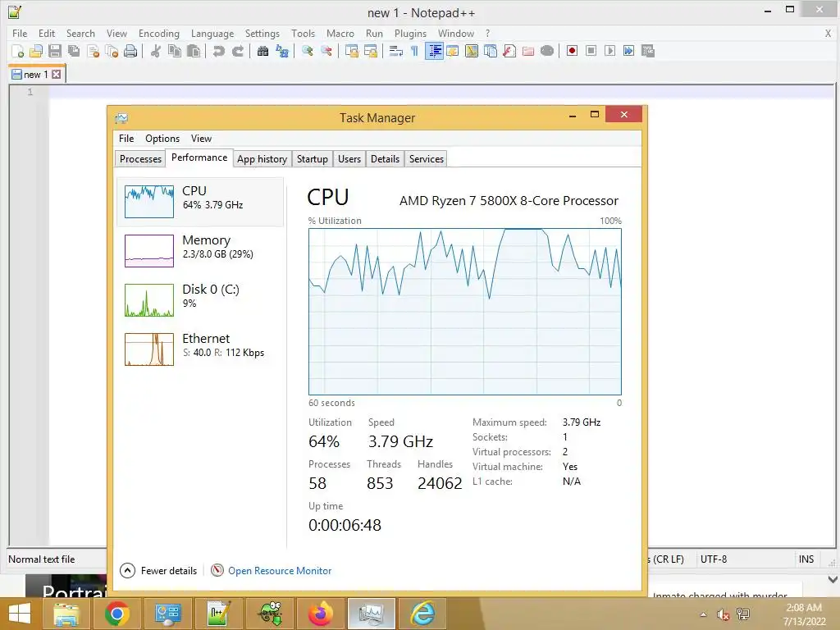The height and width of the screenshot is (630, 840).
Task: Click the Paste toolbar icon
Action: (x=194, y=51)
